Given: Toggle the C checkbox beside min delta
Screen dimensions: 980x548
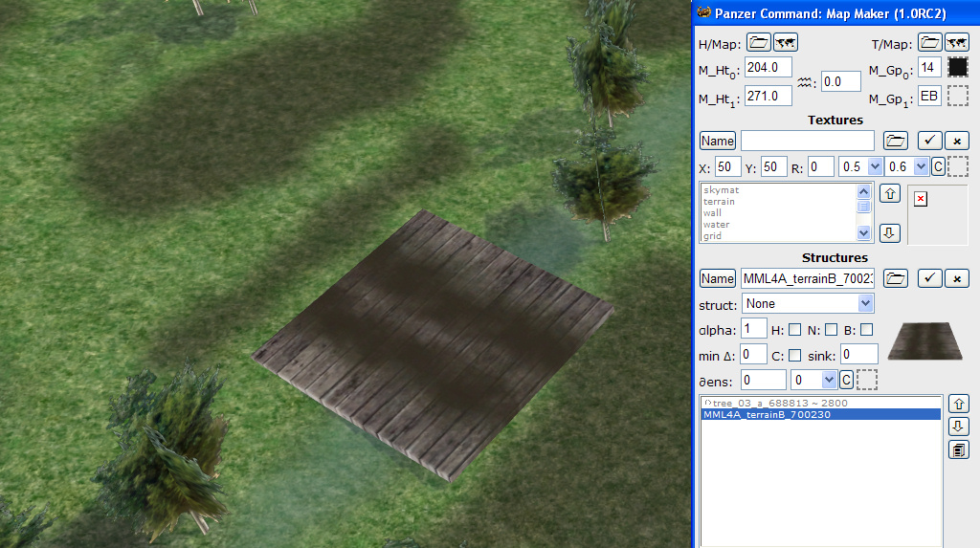Looking at the screenshot, I should click(795, 356).
